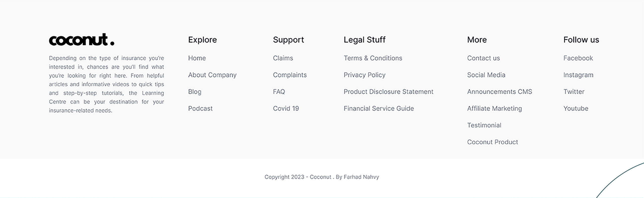The image size is (644, 198).
Task: Open the FAQ page
Action: [x=279, y=92]
